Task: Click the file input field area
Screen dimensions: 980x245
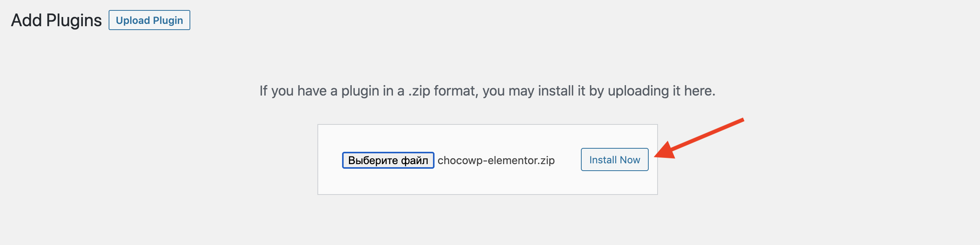Action: [x=448, y=160]
